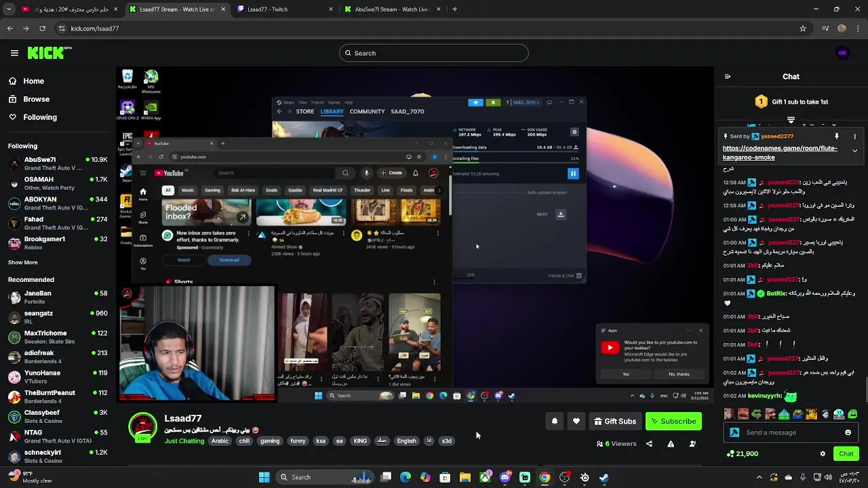This screenshot has height=488, width=868.
Task: Open Brookgamer1 followed channel
Action: coord(58,243)
